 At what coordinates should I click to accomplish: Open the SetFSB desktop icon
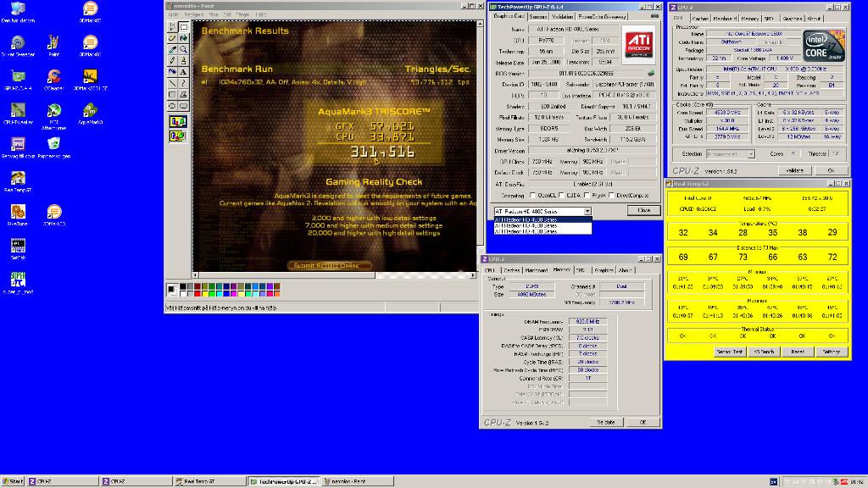point(18,249)
